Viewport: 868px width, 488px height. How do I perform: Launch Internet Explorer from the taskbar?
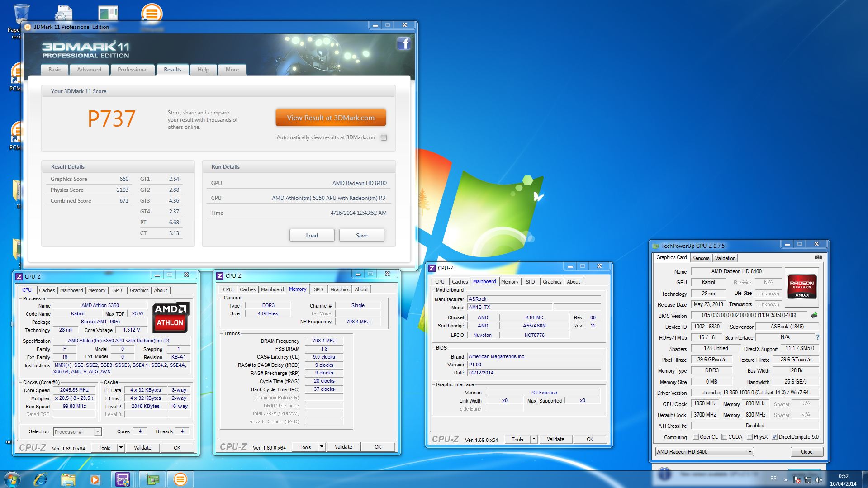(41, 479)
